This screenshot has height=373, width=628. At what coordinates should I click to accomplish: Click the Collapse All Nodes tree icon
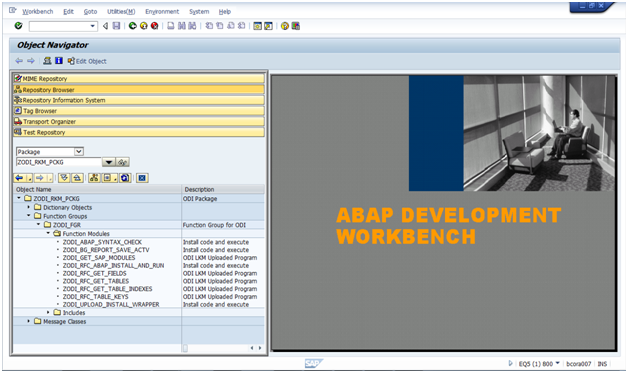pos(77,178)
